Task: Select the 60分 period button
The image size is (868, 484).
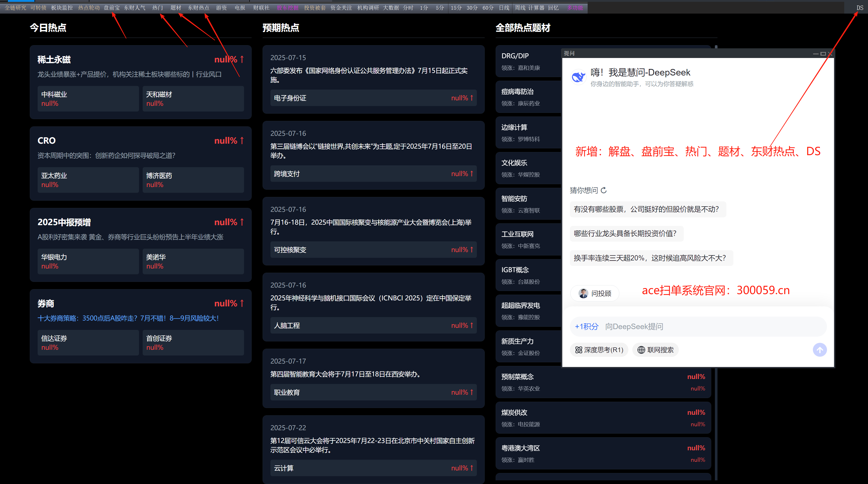Action: 488,8
